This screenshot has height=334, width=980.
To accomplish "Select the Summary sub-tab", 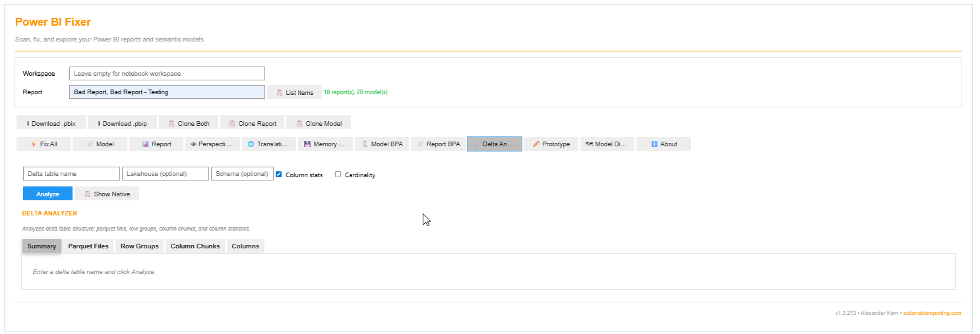I will (x=42, y=246).
